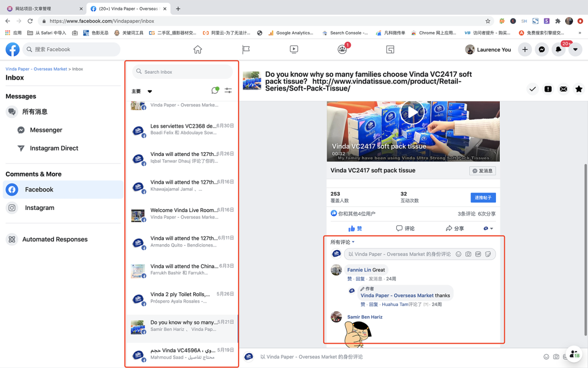Mark as unread with envelope icon
This screenshot has width=588, height=368.
(x=563, y=89)
